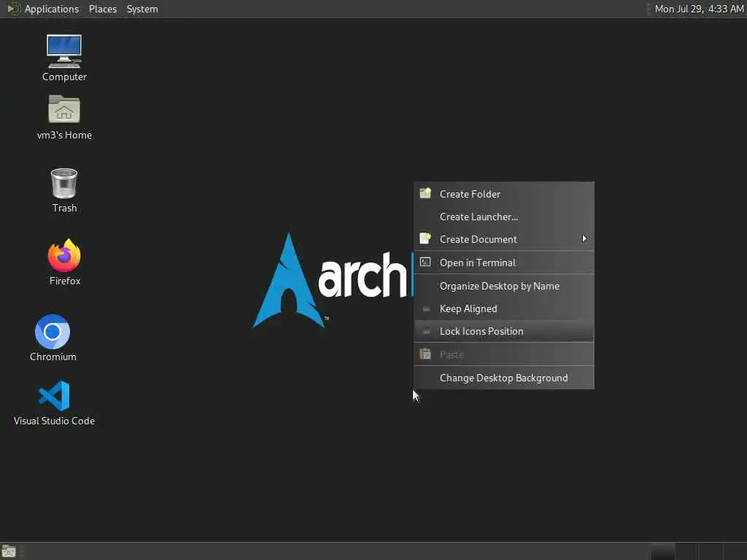Click the Open in Terminal menu icon
The image size is (747, 560).
(425, 262)
